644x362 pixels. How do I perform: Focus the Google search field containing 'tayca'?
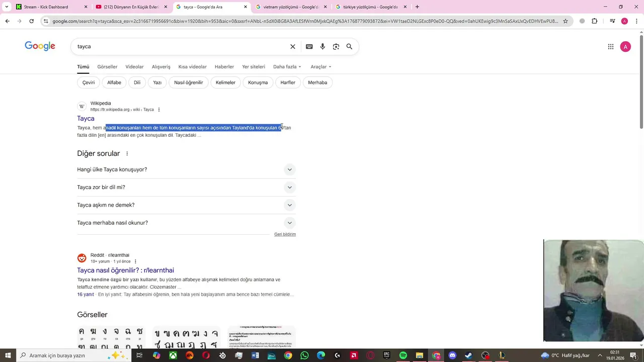[x=180, y=46]
